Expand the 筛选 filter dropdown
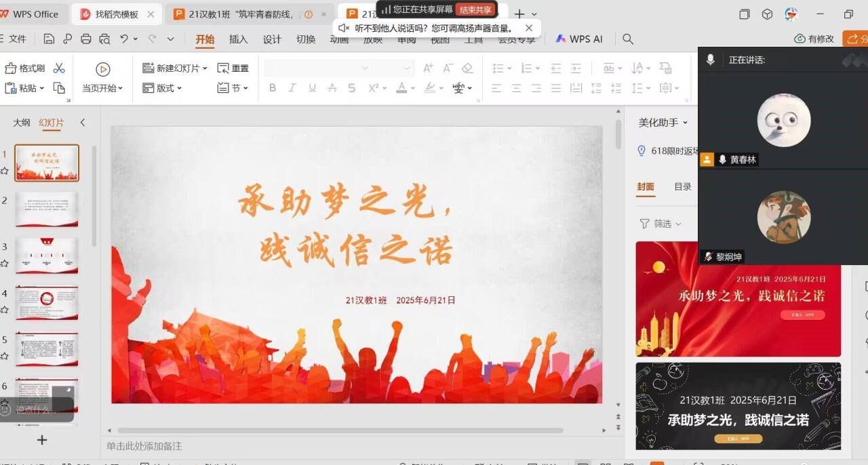This screenshot has width=868, height=465. (x=661, y=224)
